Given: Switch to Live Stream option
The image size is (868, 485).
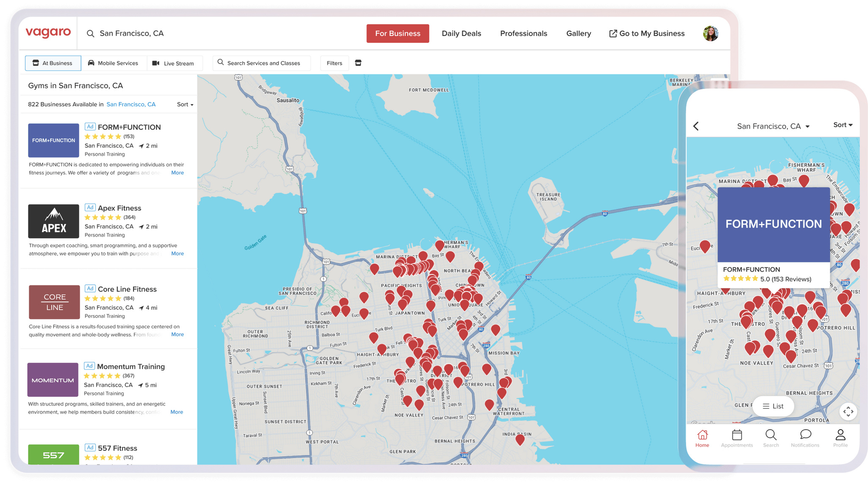Looking at the screenshot, I should point(174,63).
